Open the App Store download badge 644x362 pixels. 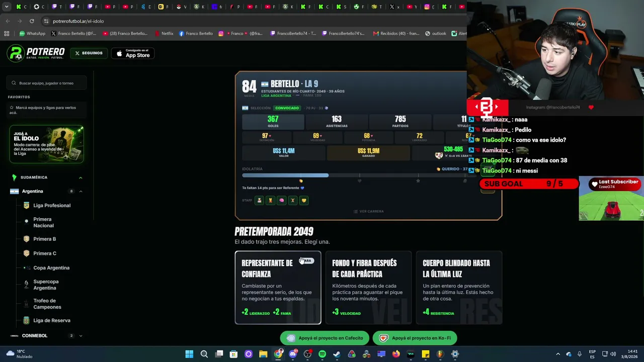pyautogui.click(x=133, y=53)
